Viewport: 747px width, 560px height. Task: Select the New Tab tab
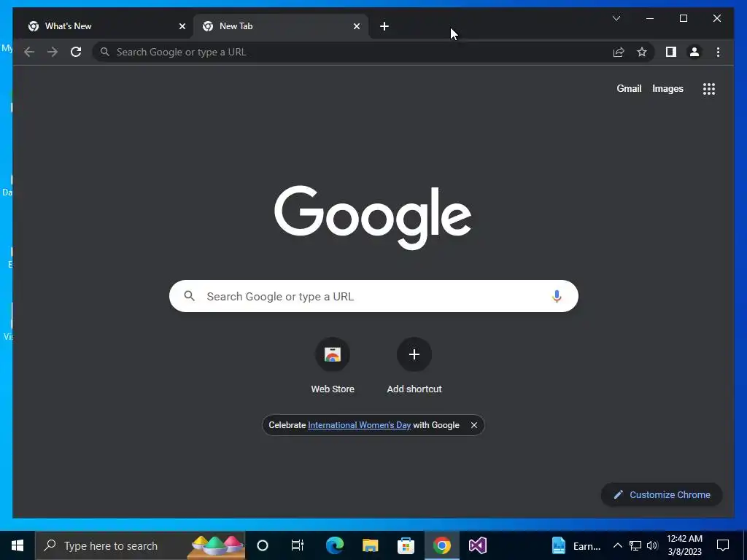pos(280,26)
